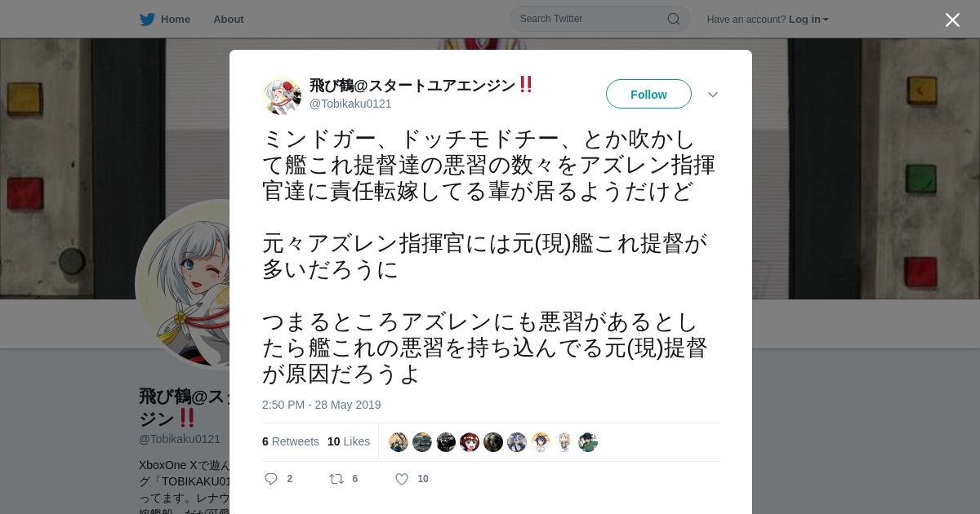View the 6 Retweets list
The image size is (980, 514).
tap(291, 441)
